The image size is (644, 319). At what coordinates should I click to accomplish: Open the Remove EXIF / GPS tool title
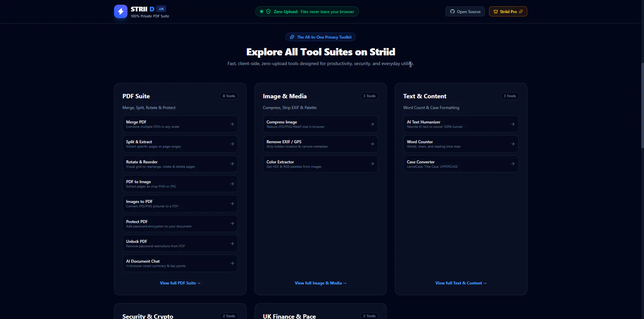284,142
